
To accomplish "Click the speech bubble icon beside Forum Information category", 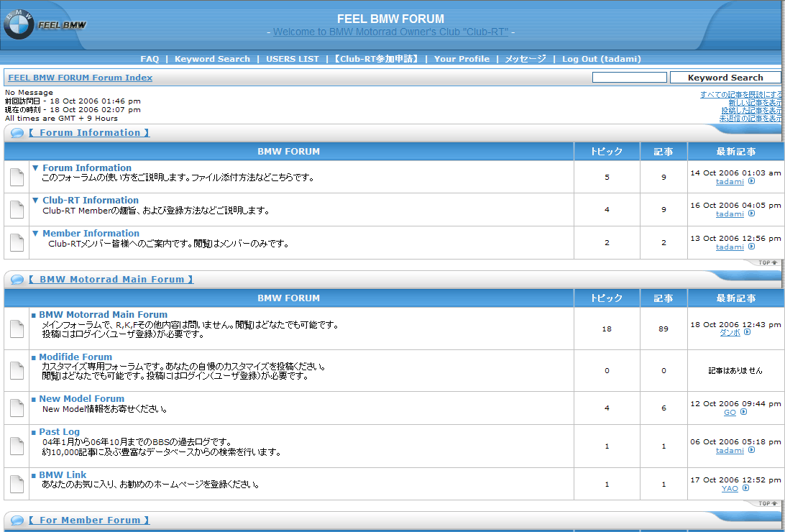I will coord(17,133).
